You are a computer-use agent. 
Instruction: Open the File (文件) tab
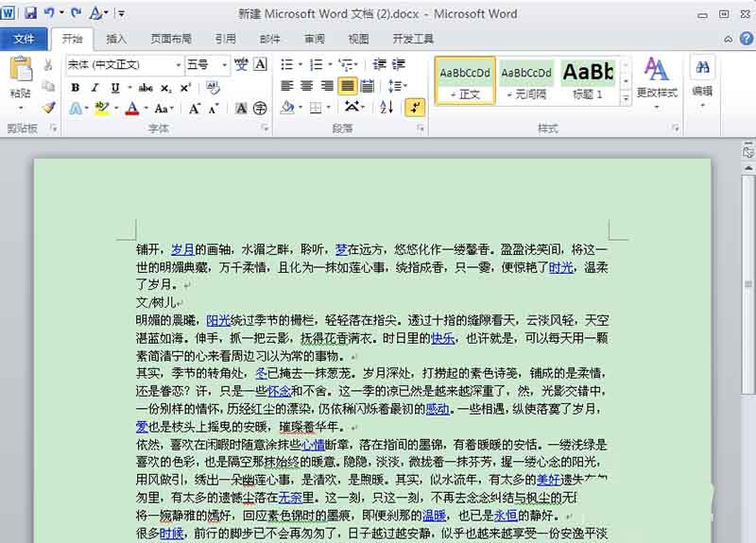tap(25, 39)
